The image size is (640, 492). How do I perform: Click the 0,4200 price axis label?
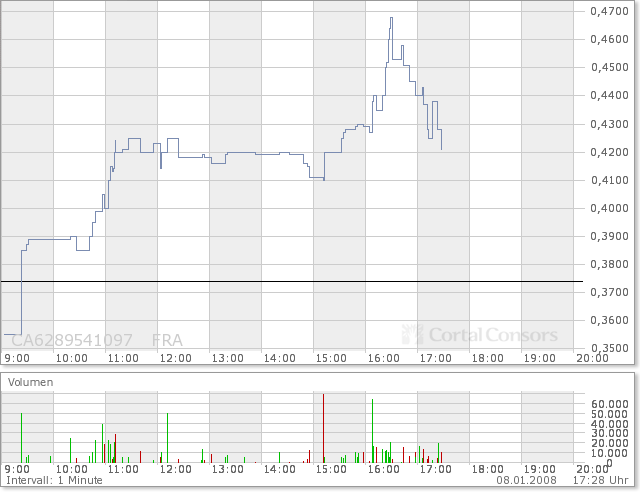pos(609,152)
